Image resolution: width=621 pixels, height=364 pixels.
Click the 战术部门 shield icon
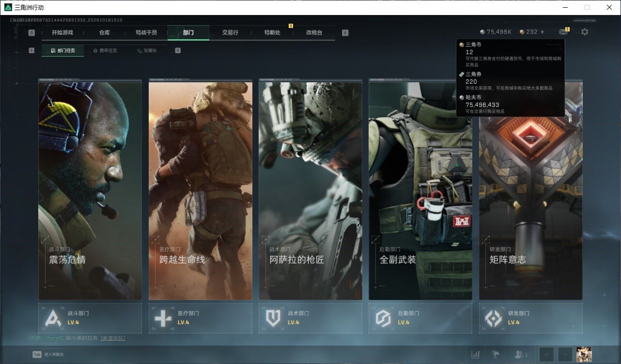(x=273, y=318)
